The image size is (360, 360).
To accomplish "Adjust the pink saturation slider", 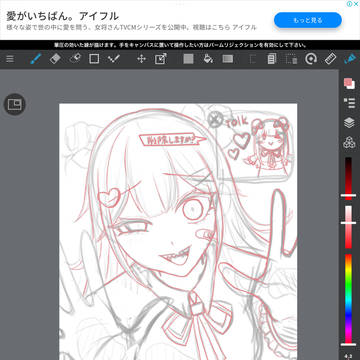I will pos(348,227).
